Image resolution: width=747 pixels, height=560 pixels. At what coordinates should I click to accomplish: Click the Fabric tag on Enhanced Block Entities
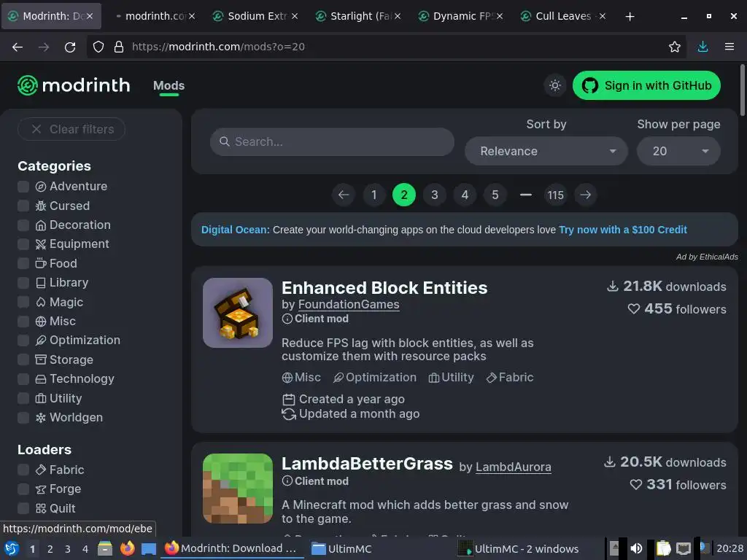[x=510, y=378]
